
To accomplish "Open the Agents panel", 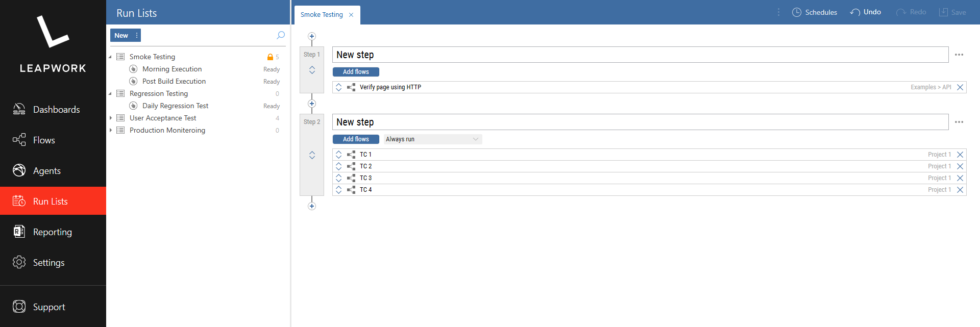I will (x=46, y=170).
